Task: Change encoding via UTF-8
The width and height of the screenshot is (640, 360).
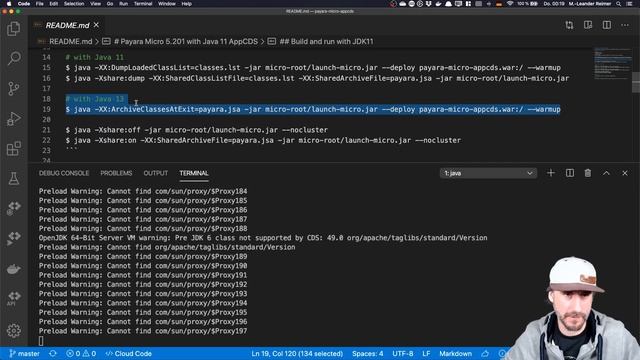Action: (x=402, y=353)
